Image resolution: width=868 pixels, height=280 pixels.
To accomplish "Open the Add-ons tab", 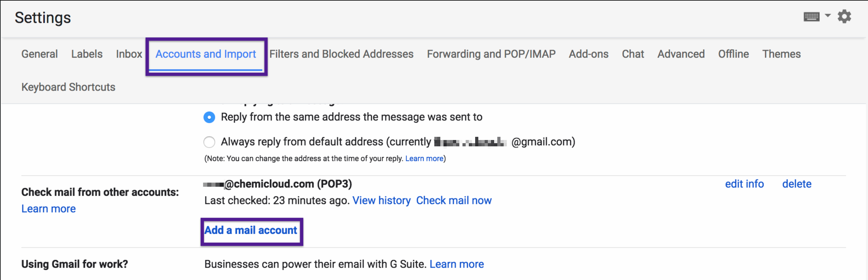I will (588, 54).
